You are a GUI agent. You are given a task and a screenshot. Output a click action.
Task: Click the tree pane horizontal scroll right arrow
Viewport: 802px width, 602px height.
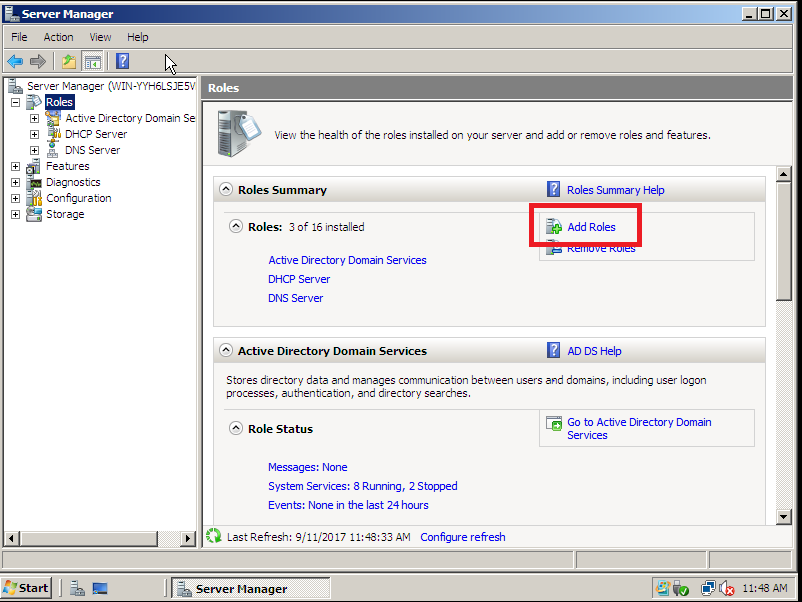pos(188,538)
